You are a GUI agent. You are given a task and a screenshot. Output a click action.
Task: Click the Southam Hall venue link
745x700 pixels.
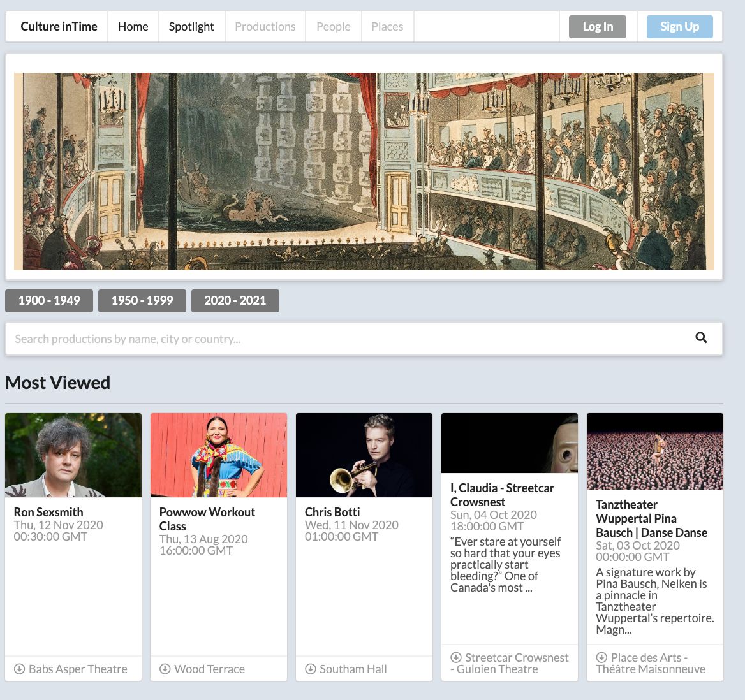(x=353, y=669)
